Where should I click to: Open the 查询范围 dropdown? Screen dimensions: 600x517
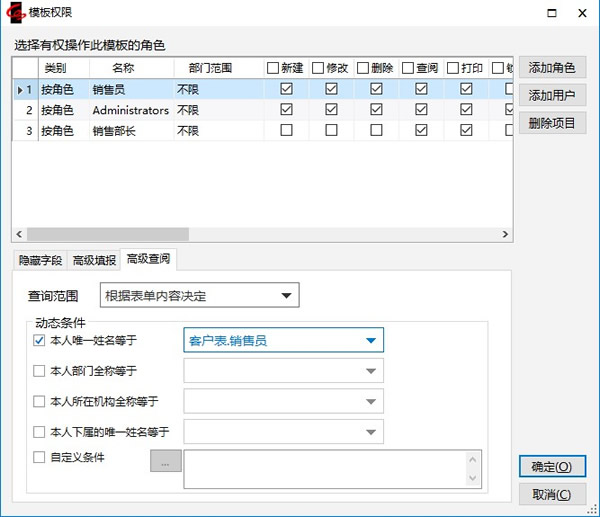click(x=200, y=296)
